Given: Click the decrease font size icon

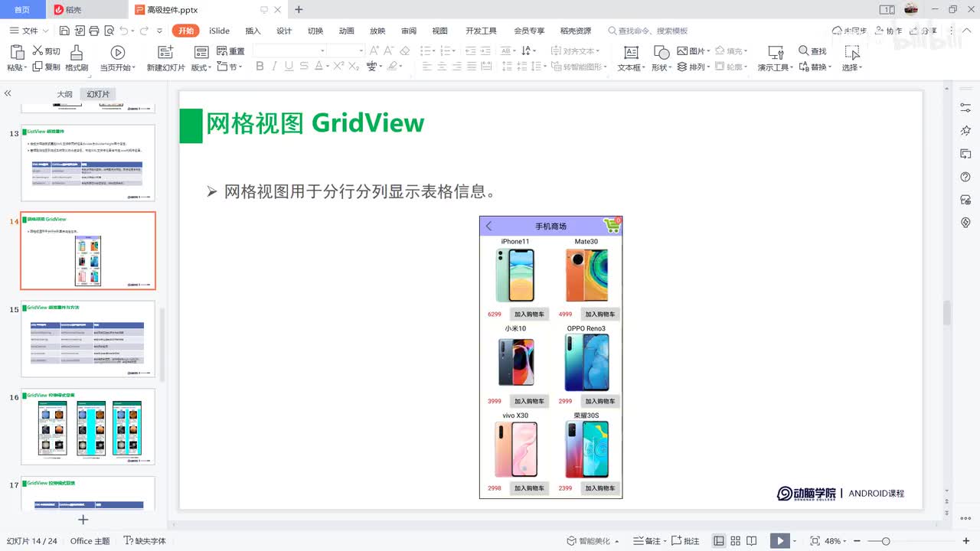Looking at the screenshot, I should (x=390, y=51).
